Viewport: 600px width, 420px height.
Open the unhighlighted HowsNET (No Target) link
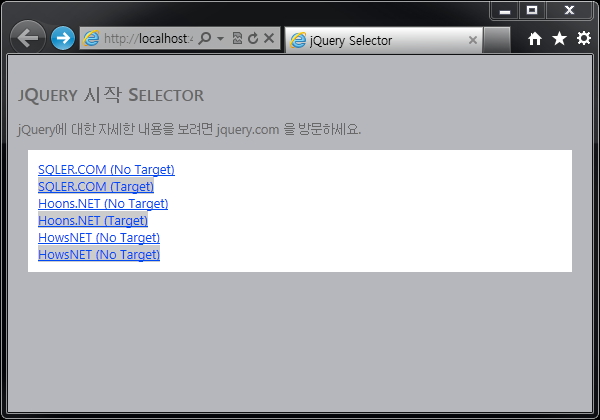pos(99,238)
